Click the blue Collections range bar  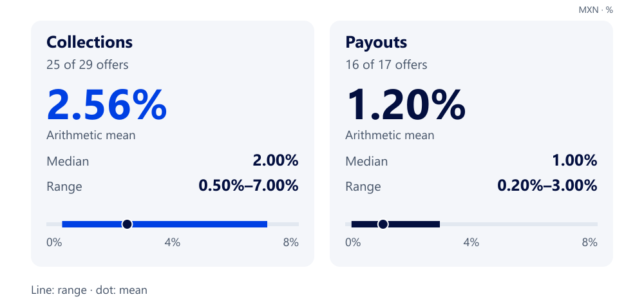pos(165,224)
